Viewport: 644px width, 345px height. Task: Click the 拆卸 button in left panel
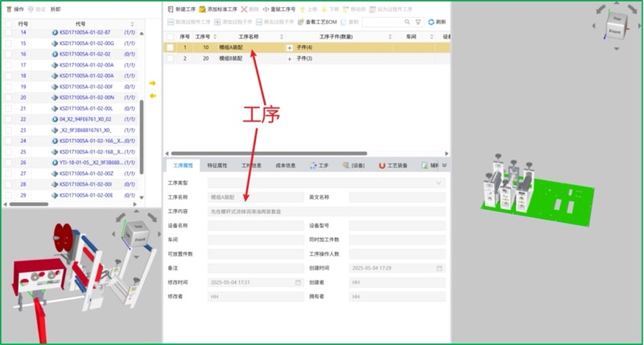[56, 8]
